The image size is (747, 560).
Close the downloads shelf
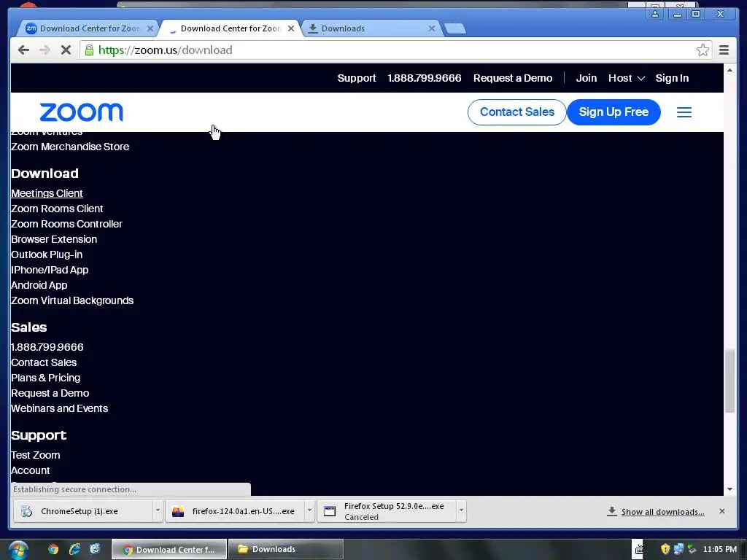(x=721, y=511)
